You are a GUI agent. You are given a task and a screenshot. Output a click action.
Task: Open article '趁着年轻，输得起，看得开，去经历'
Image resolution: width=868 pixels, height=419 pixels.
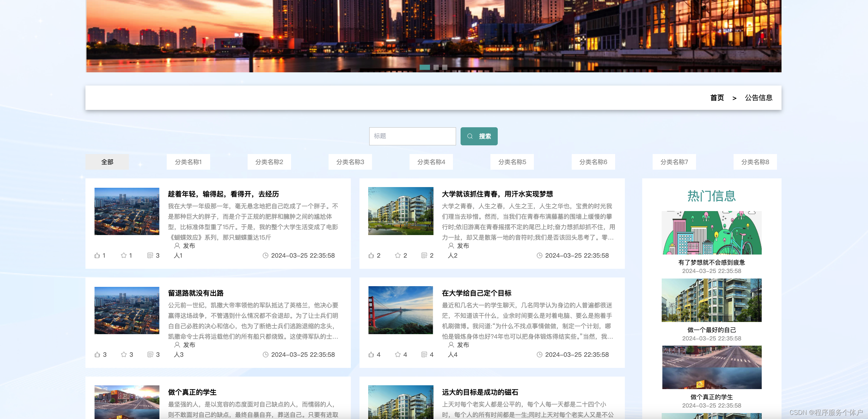click(x=223, y=194)
